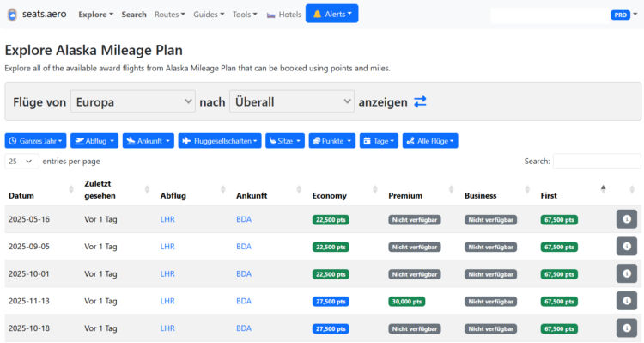Swap origin and destination arrows icon
644x343 pixels.
coord(420,101)
